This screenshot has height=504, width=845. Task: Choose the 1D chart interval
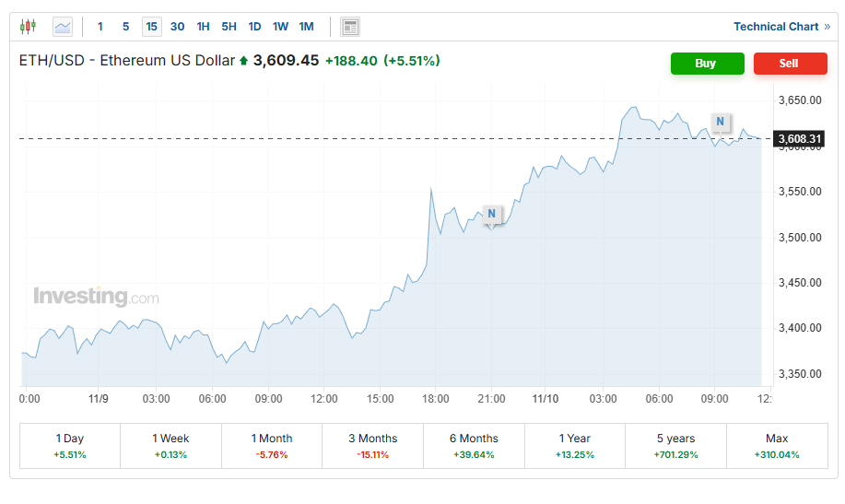[254, 27]
